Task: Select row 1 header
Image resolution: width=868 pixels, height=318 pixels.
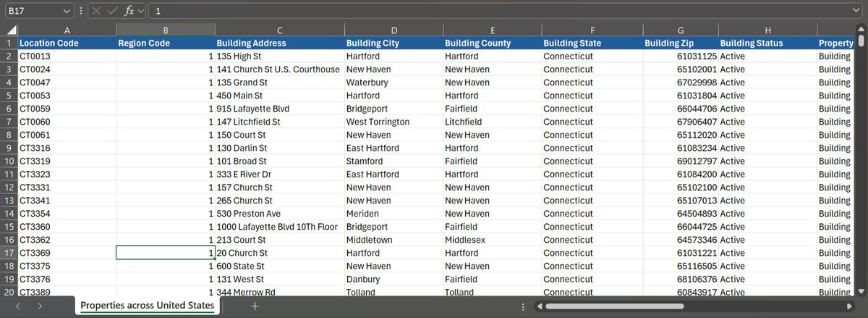Action: pyautogui.click(x=9, y=43)
